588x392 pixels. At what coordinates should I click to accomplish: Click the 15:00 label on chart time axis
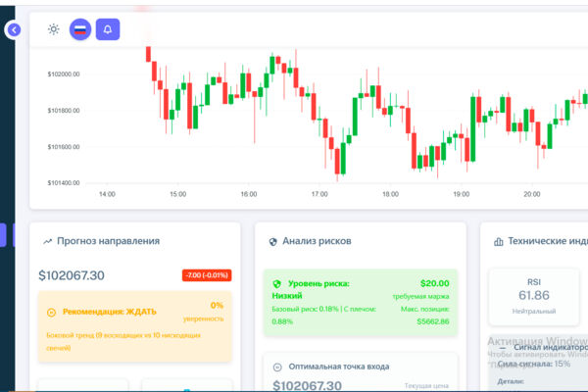pyautogui.click(x=177, y=194)
